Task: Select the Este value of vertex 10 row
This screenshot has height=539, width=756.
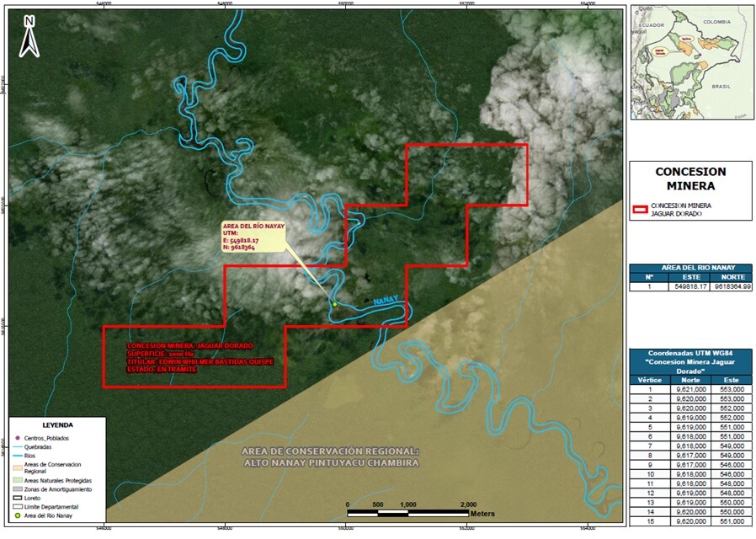Action: coord(732,474)
